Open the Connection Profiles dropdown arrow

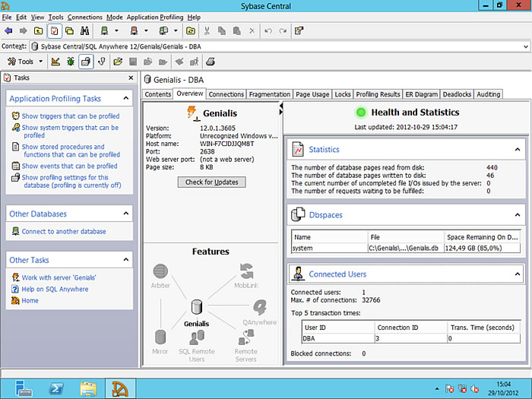(x=176, y=31)
